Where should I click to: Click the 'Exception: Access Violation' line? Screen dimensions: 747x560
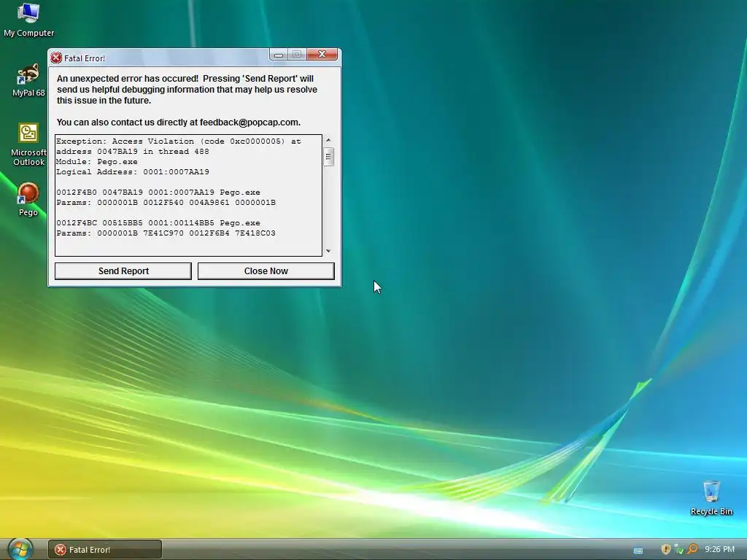click(x=179, y=141)
